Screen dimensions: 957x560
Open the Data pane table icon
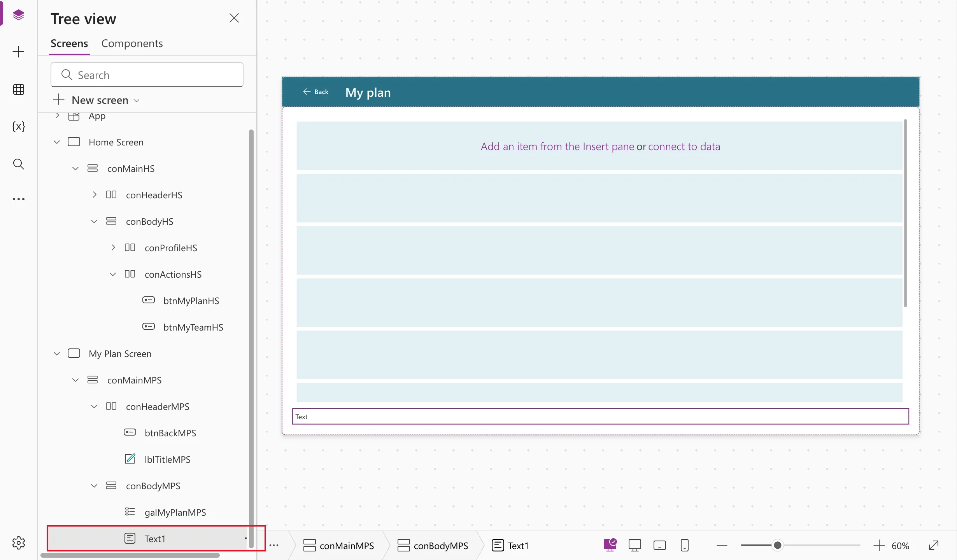tap(18, 89)
